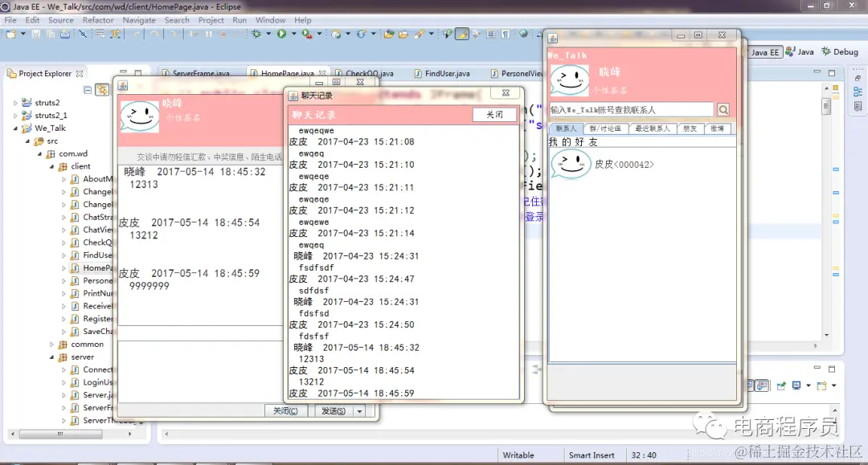Screen dimensions: 868x465
Task: Click the Smart Insert status bar entry
Action: click(x=592, y=455)
